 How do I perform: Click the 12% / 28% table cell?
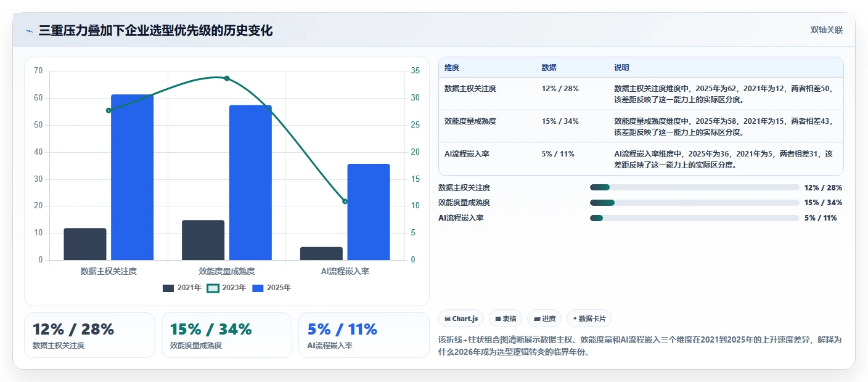click(x=560, y=89)
